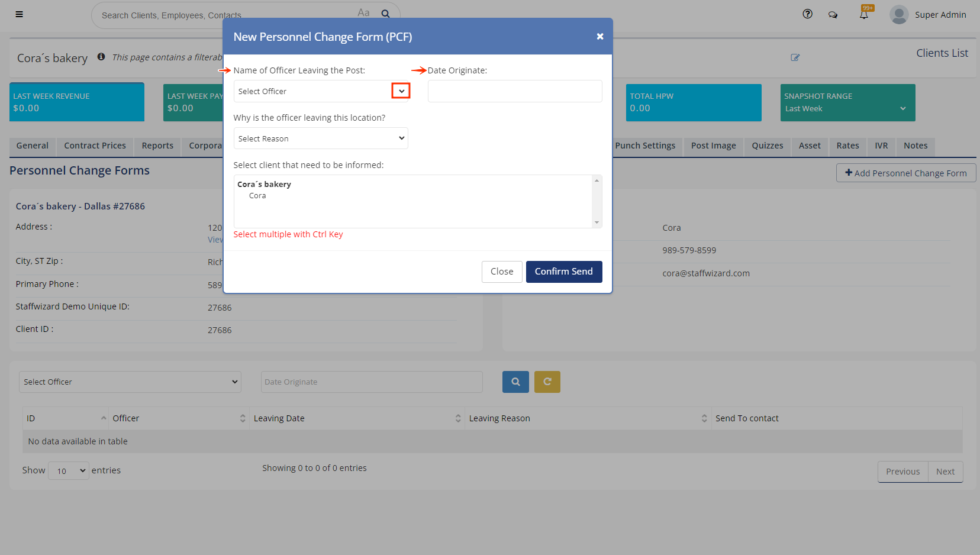
Task: Expand the Select Officer dropdown in dialog
Action: pyautogui.click(x=401, y=91)
